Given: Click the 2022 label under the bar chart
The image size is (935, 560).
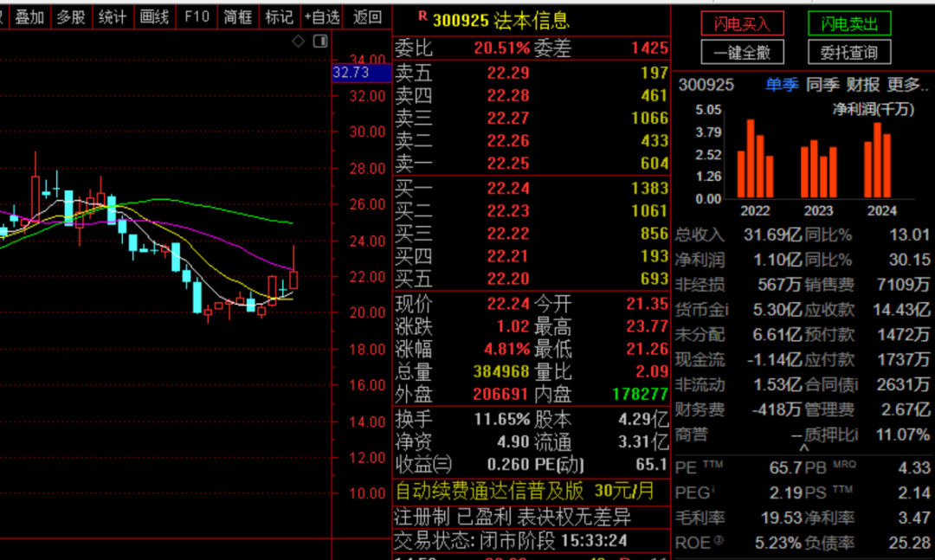Looking at the screenshot, I should [x=755, y=210].
